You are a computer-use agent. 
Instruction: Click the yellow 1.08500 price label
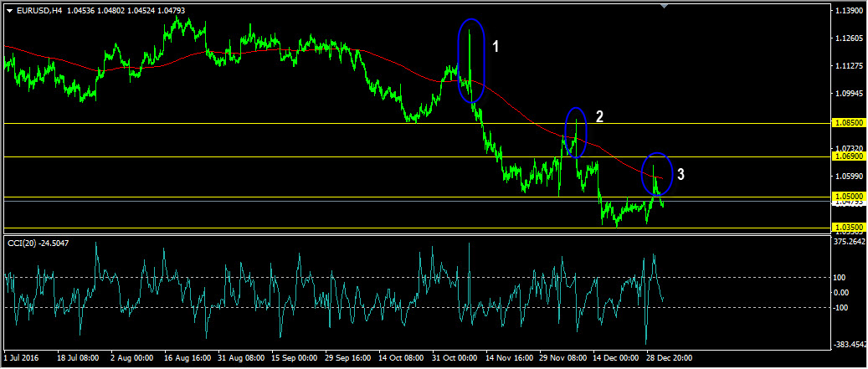(848, 123)
